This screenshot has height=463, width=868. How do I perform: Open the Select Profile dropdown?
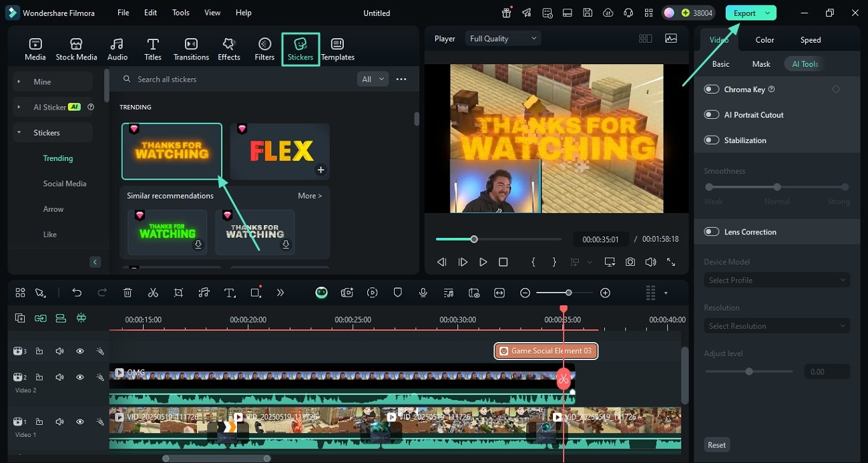[777, 280]
